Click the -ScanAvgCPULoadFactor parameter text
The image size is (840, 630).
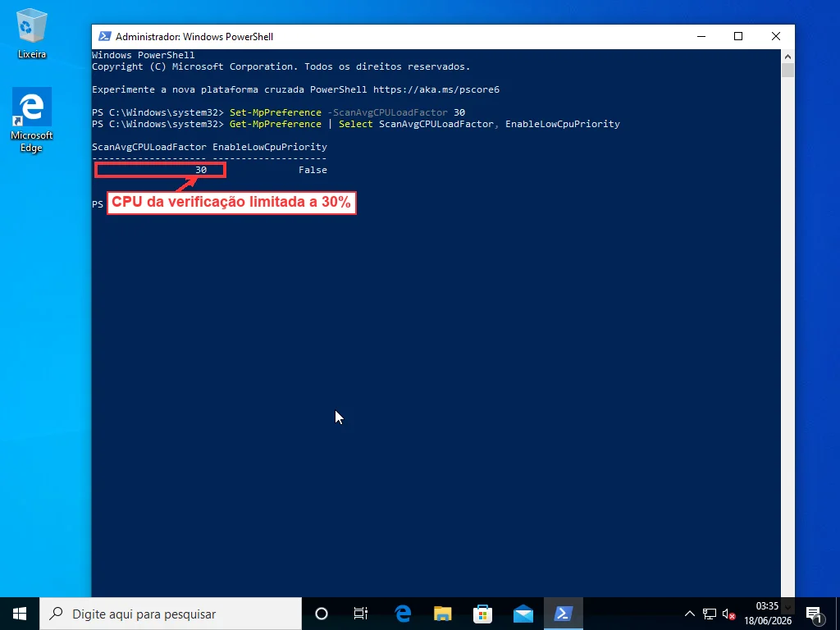pyautogui.click(x=387, y=112)
